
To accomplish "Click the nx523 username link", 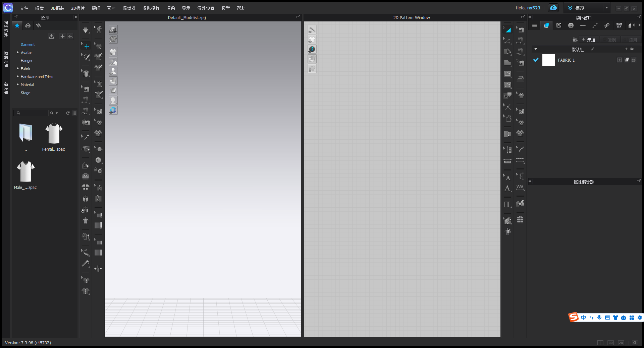I will tap(534, 8).
